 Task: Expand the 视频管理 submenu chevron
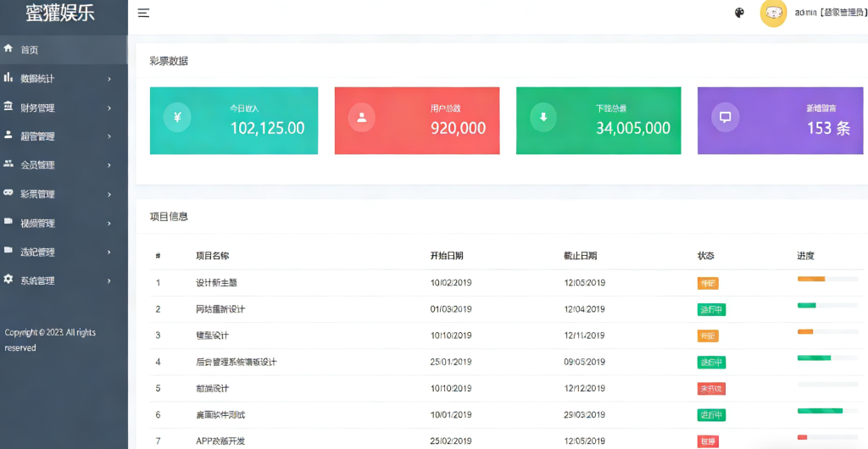point(109,224)
